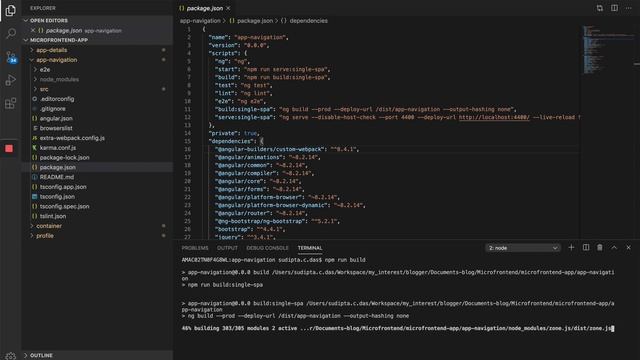This screenshot has height=360, width=640.
Task: Switch to the Output tab
Action: (227, 248)
